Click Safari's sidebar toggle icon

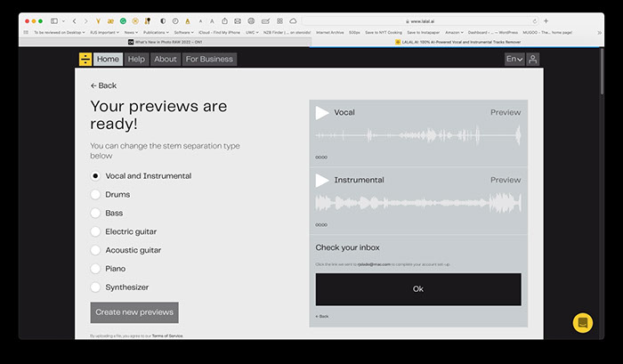[x=54, y=20]
